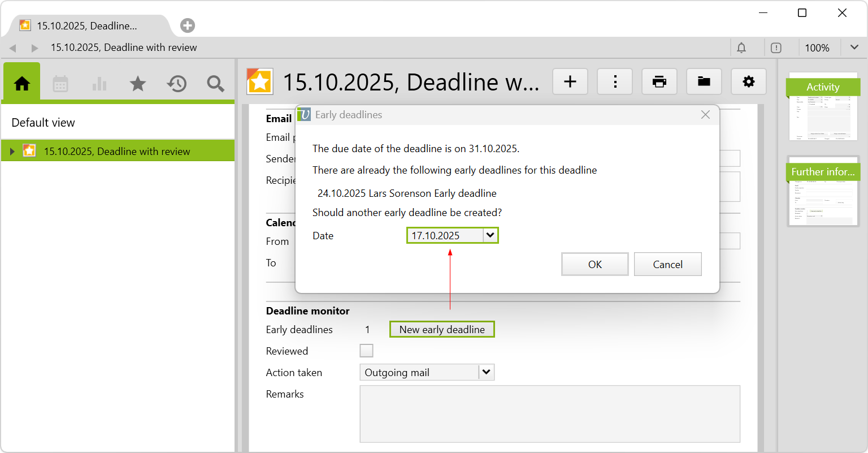Expand the Action taken dropdown

[487, 372]
